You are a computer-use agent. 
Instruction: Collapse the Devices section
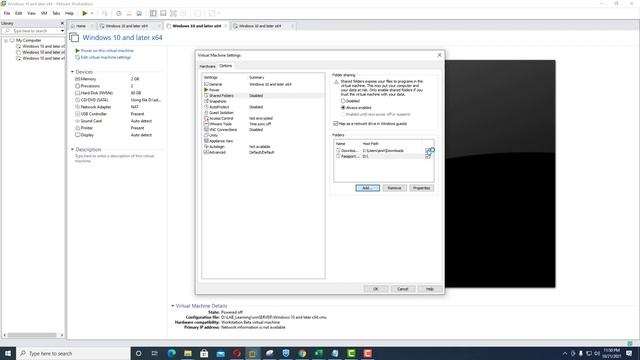(x=72, y=72)
